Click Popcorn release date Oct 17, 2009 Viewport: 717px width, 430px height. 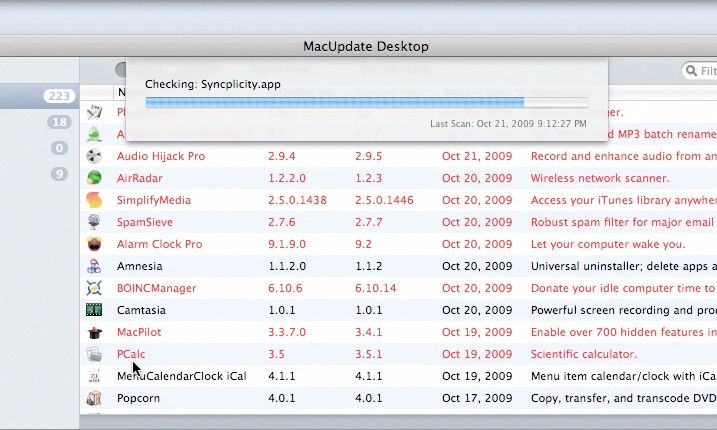(477, 398)
